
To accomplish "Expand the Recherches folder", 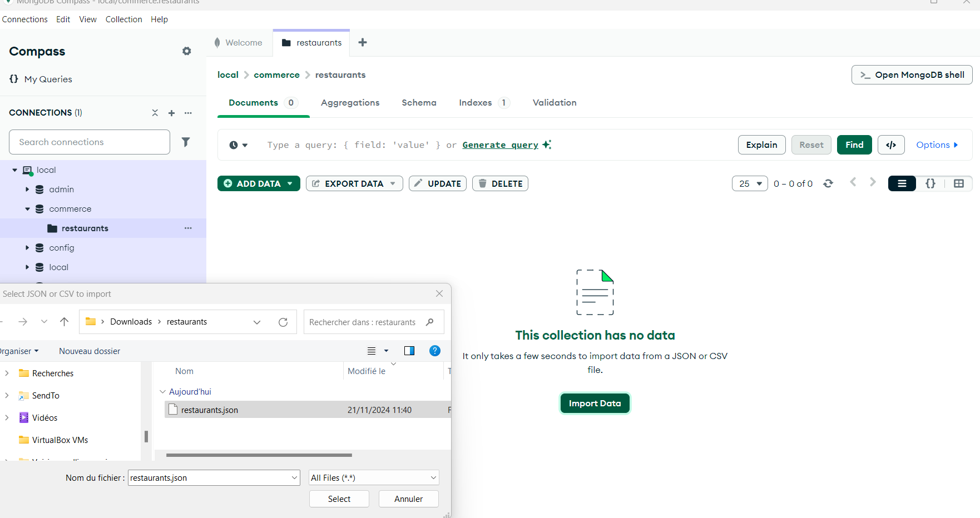I will pyautogui.click(x=7, y=373).
